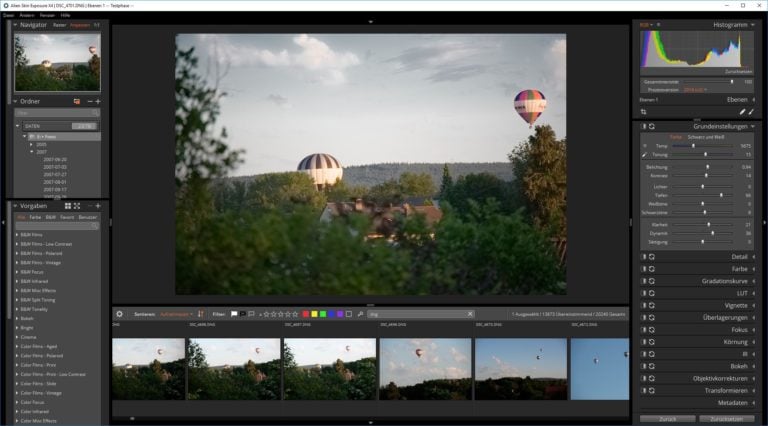768x426 pixels.
Task: Expand the 2005 folder in Ordner tree
Action: coord(31,144)
